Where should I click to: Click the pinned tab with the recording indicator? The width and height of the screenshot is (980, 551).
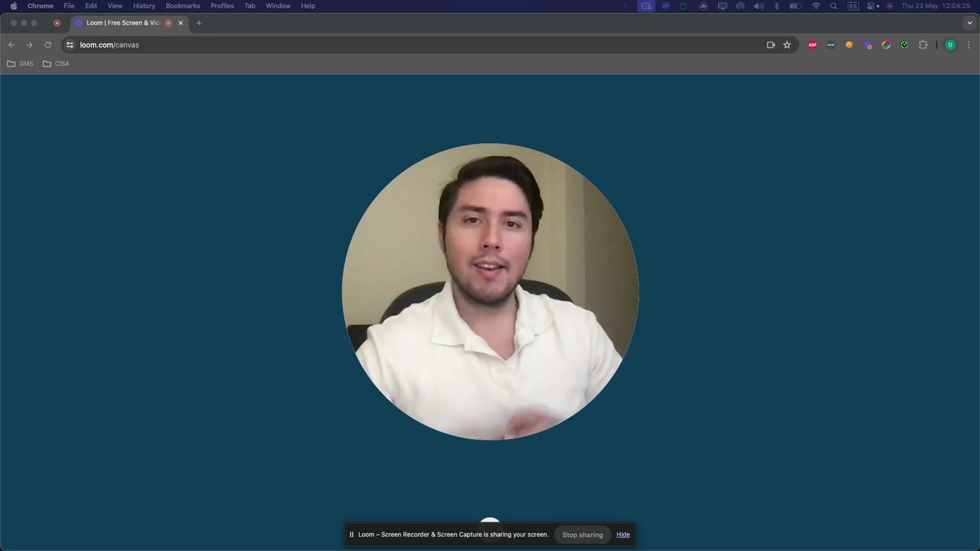point(57,23)
